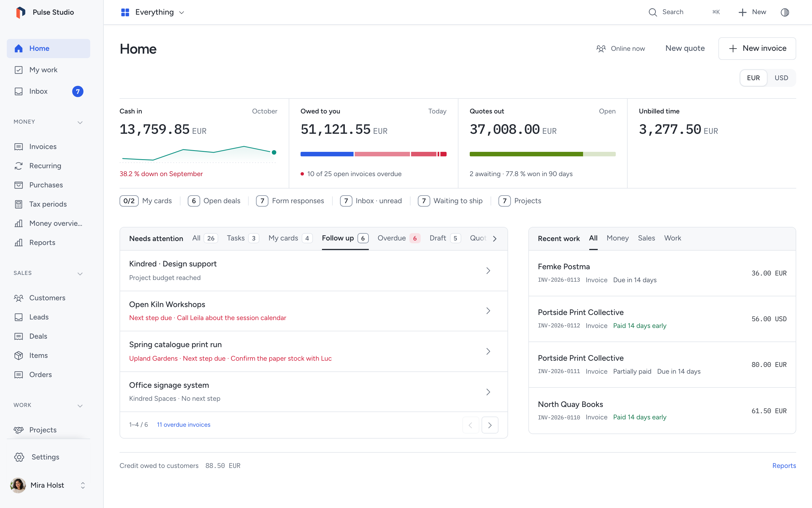
Task: Toggle the theme contrast icon
Action: coord(785,12)
